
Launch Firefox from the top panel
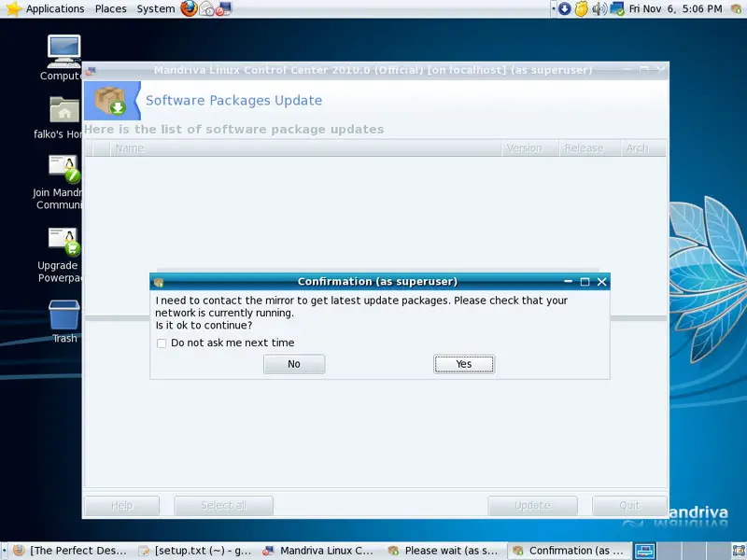pyautogui.click(x=190, y=8)
